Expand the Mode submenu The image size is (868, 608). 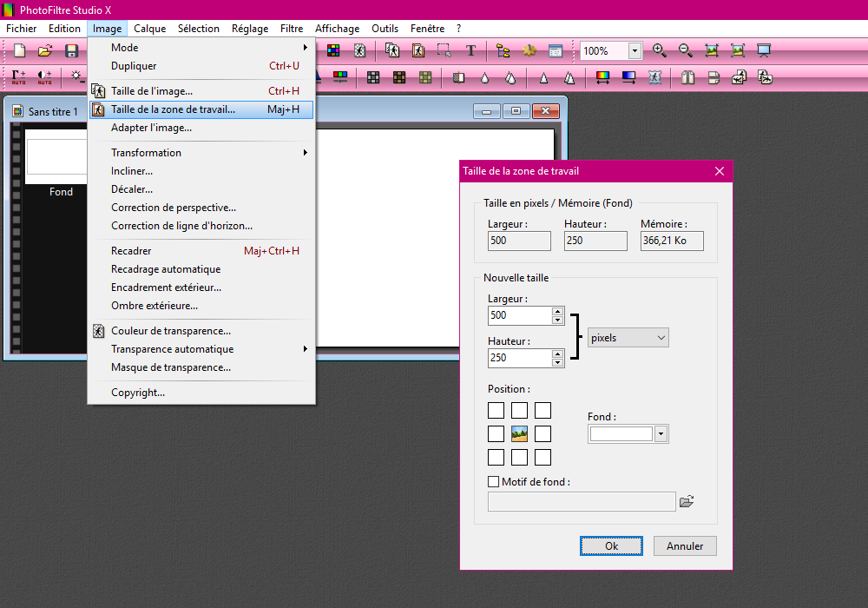(x=201, y=48)
